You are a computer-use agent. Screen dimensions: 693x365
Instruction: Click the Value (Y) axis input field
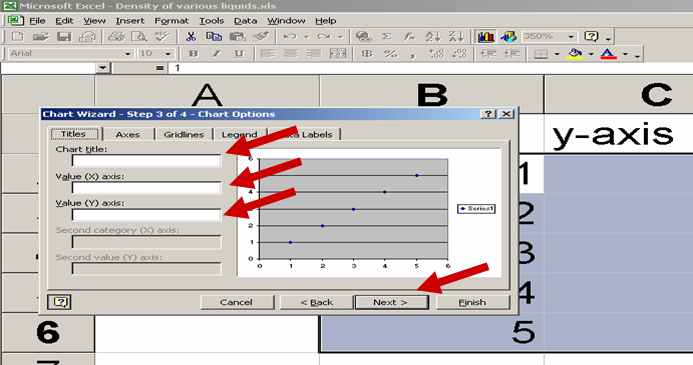(x=146, y=215)
